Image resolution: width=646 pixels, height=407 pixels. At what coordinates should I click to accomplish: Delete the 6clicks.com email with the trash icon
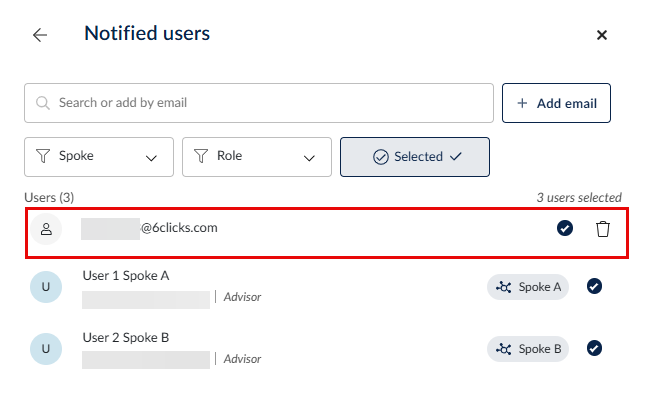(603, 229)
